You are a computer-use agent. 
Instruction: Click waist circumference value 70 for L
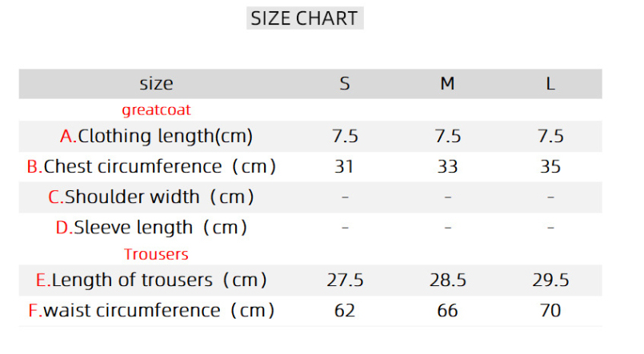(x=550, y=310)
